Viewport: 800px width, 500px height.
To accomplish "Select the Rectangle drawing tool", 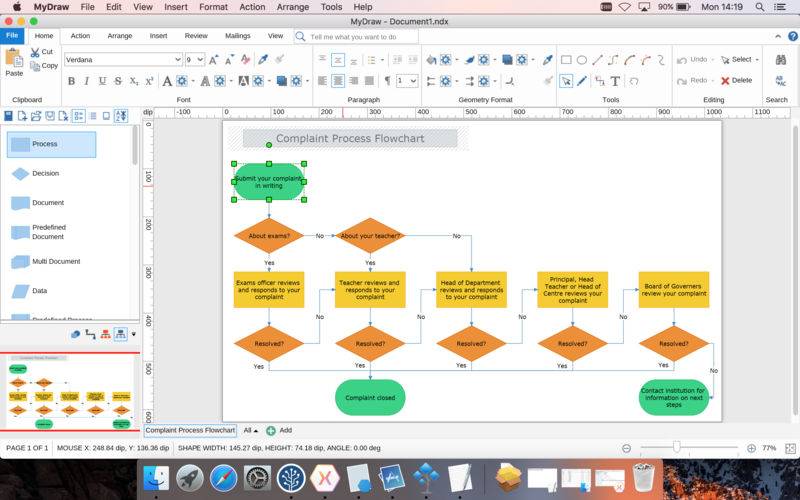I will tap(566, 60).
